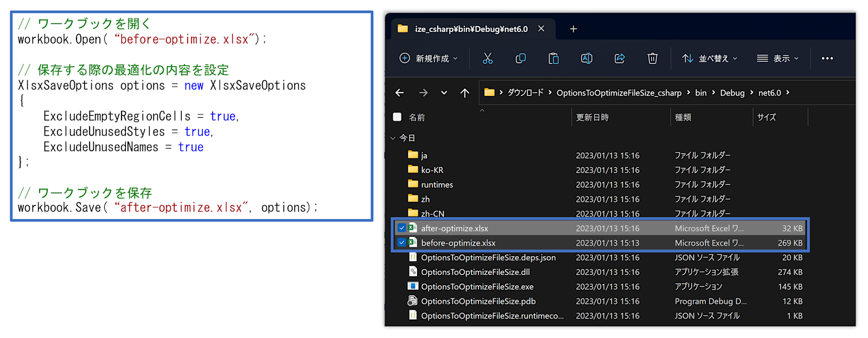
Task: Open the 並べ替え sort dropdown
Action: (x=710, y=59)
